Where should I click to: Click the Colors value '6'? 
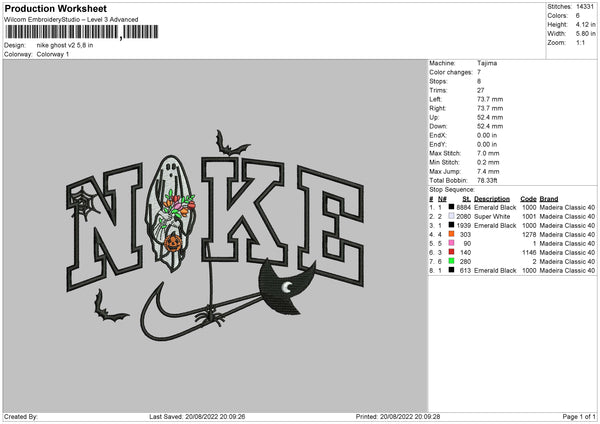(x=578, y=16)
